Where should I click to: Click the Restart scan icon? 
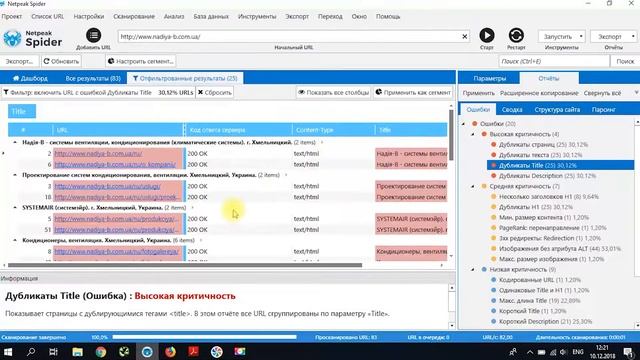tap(516, 36)
